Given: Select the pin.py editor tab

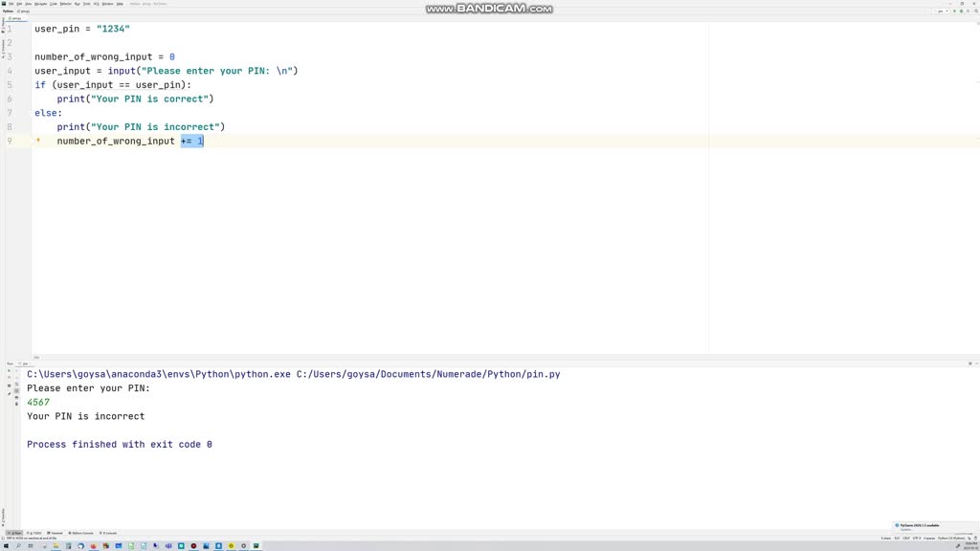Looking at the screenshot, I should pos(14,18).
